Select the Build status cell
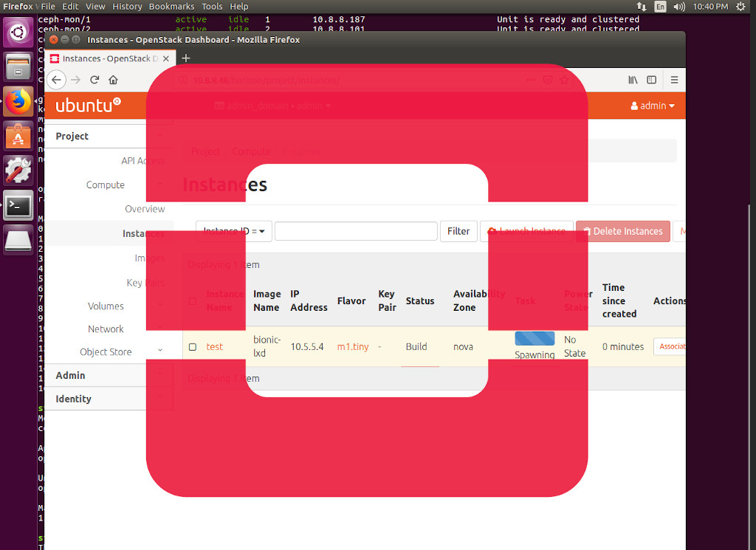Image resolution: width=756 pixels, height=550 pixels. click(416, 346)
